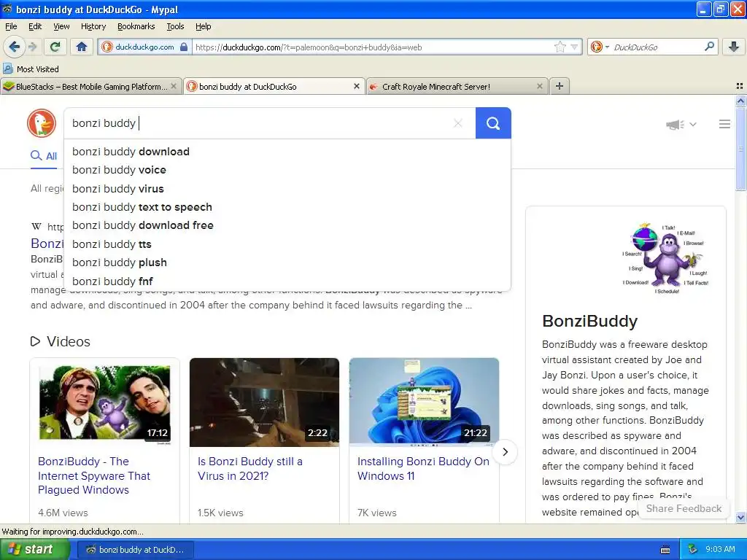Open Installing Bonzi Buddy Windows 11 thumbnail

(424, 402)
